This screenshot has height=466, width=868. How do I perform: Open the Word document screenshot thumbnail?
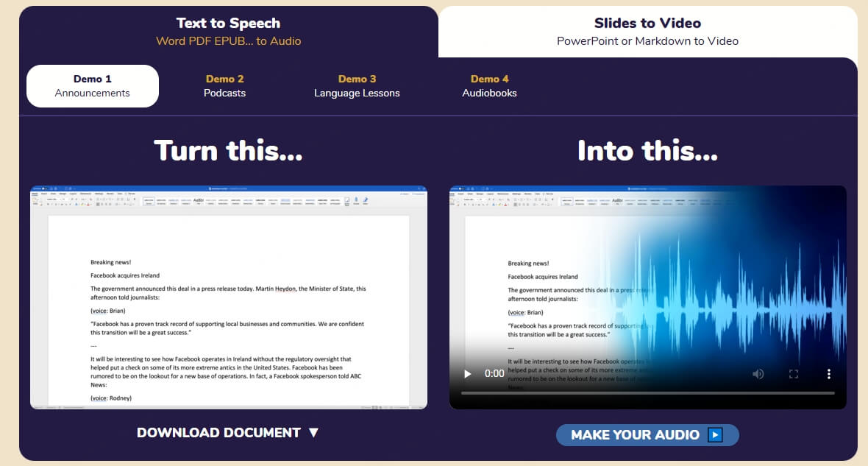(229, 297)
